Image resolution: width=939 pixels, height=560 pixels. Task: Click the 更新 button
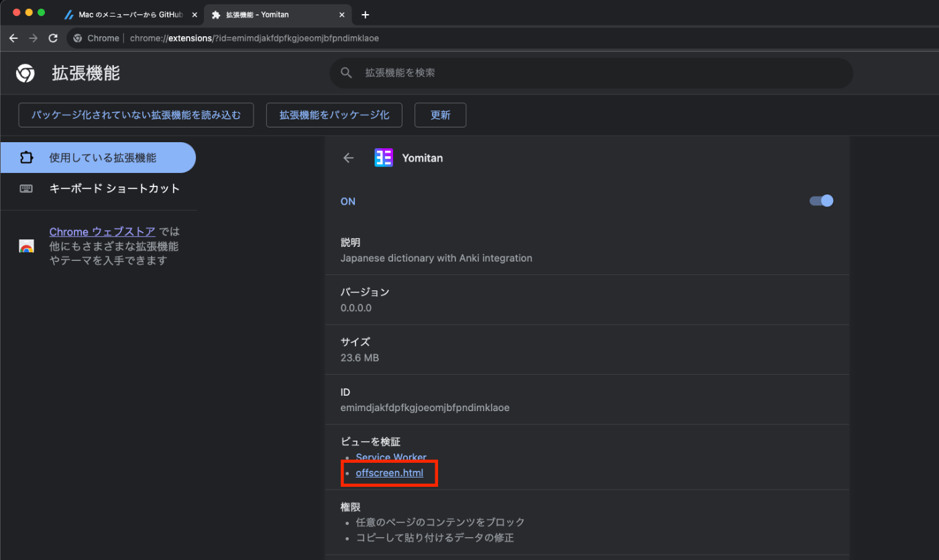point(440,115)
